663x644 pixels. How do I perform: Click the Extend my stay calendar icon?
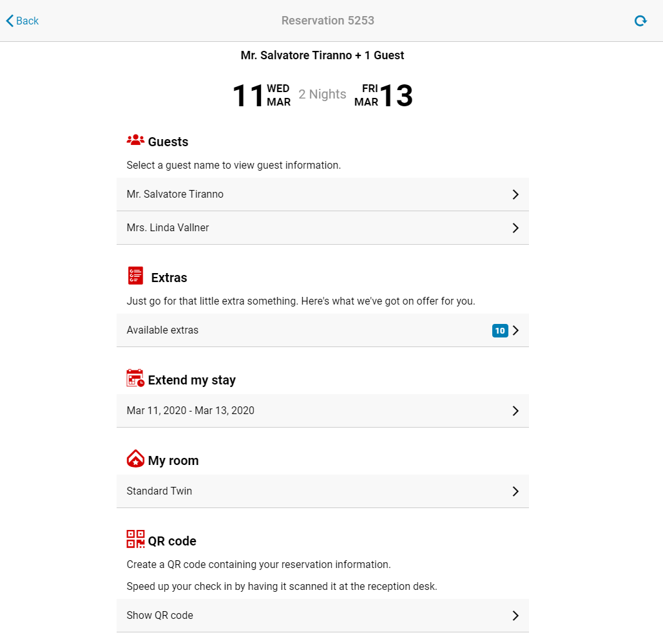135,379
